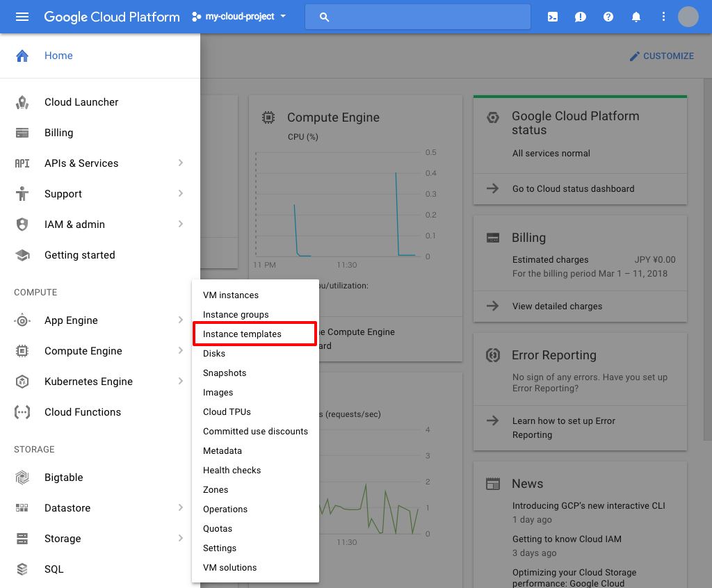Click the API icon beside APIs & Services
Viewport: 712px width, 588px height.
(x=22, y=163)
